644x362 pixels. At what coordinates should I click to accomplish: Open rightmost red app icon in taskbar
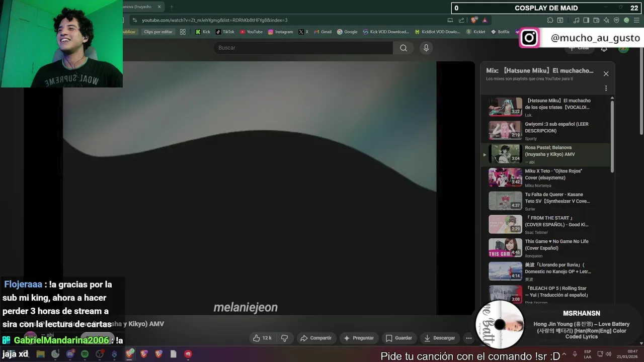click(x=188, y=354)
